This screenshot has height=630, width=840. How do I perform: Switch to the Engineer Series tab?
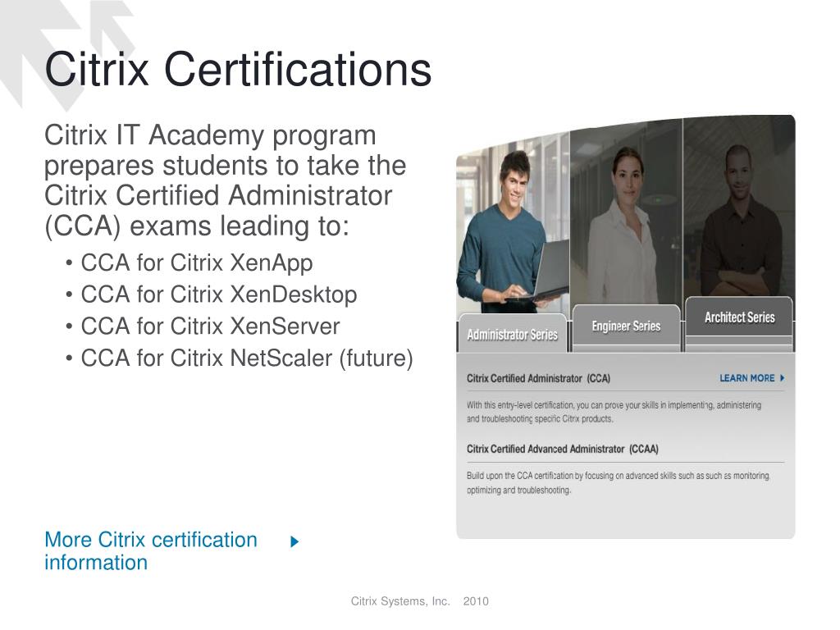click(626, 326)
